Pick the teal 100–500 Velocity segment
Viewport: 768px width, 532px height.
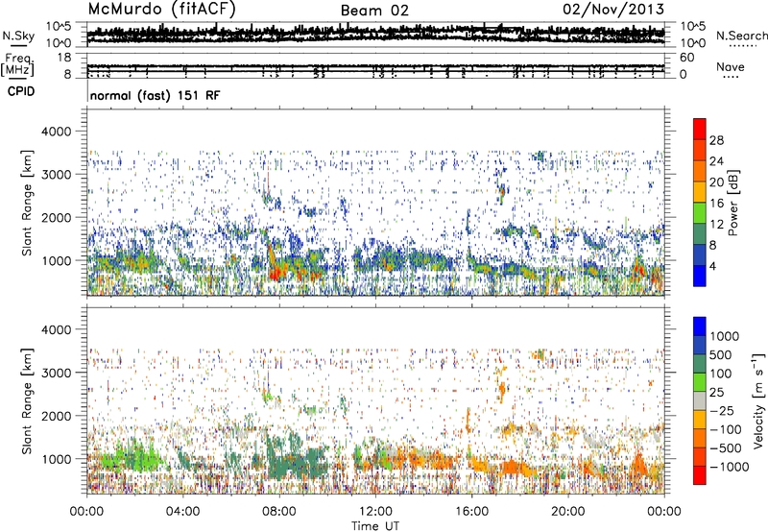pyautogui.click(x=700, y=364)
